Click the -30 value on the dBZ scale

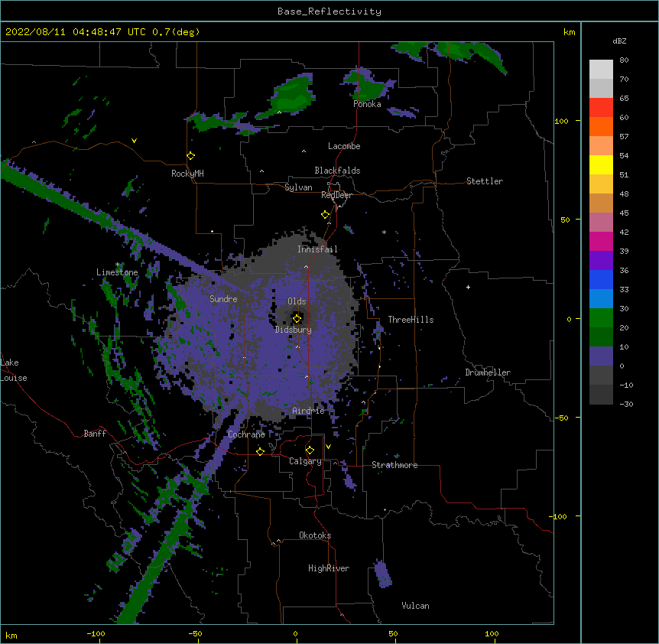(x=626, y=404)
